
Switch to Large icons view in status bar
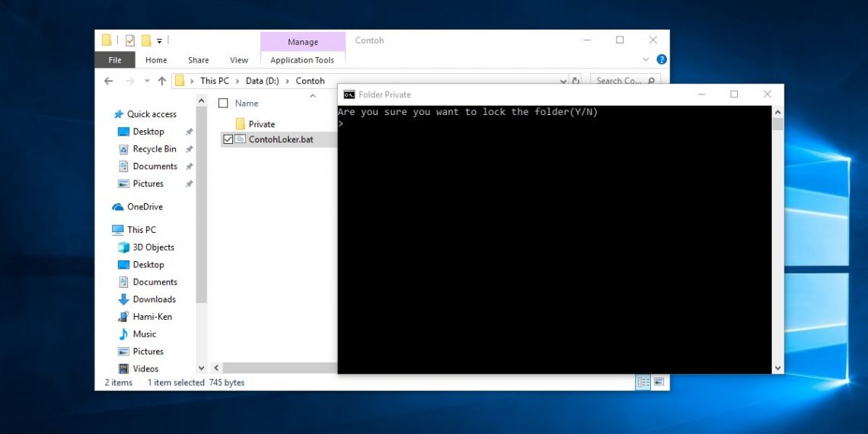(659, 382)
